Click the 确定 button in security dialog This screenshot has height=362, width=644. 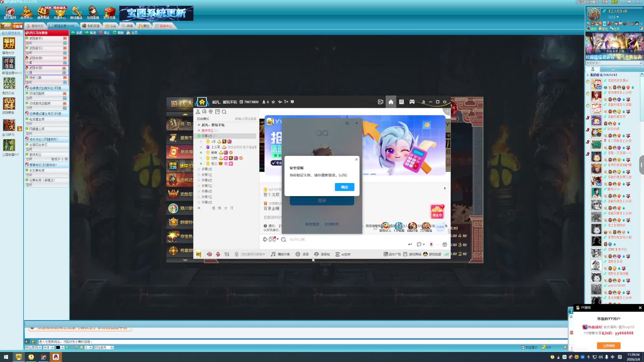[x=344, y=187]
